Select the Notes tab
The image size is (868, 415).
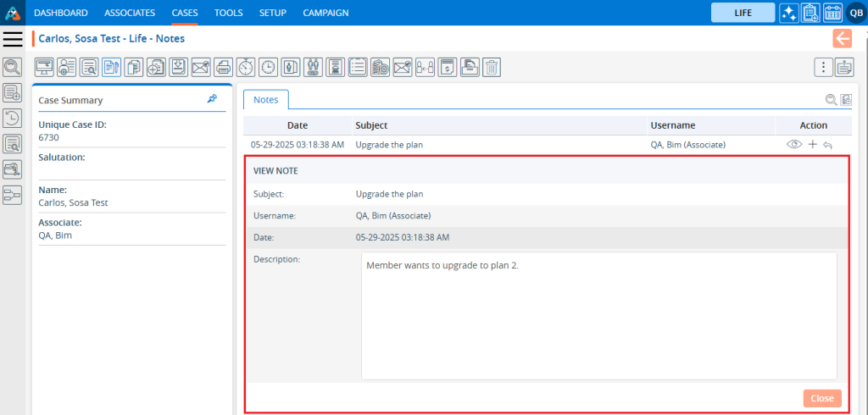(265, 100)
